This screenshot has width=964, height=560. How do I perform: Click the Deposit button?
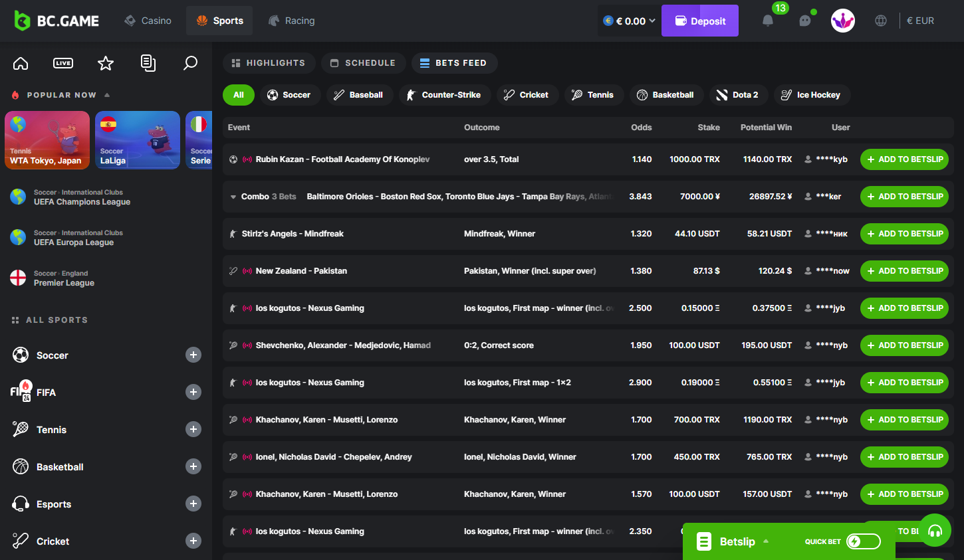[700, 21]
